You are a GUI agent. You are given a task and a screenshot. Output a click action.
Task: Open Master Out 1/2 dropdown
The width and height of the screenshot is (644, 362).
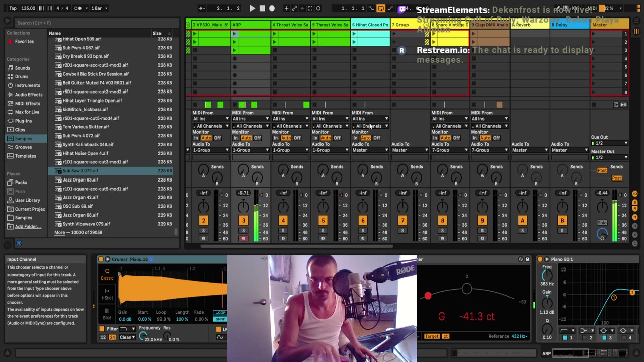click(610, 157)
